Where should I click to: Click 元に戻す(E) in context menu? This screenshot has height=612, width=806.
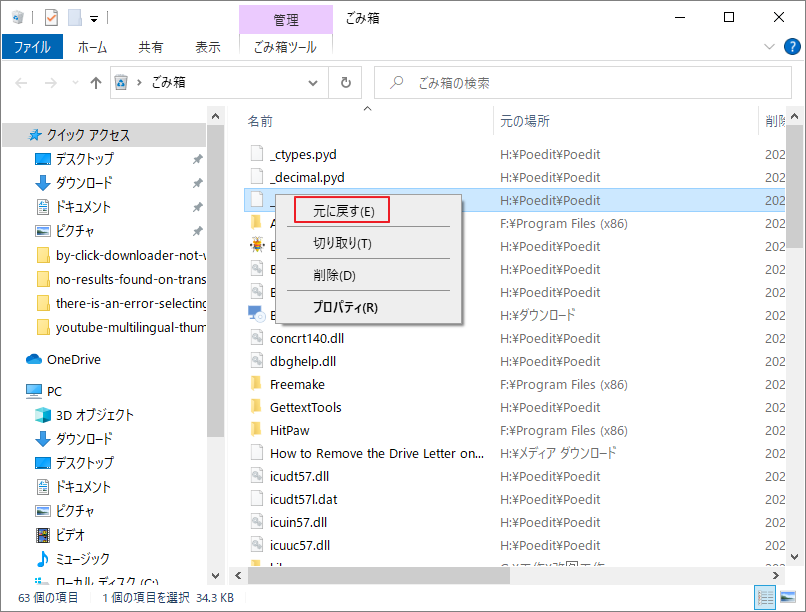point(343,211)
